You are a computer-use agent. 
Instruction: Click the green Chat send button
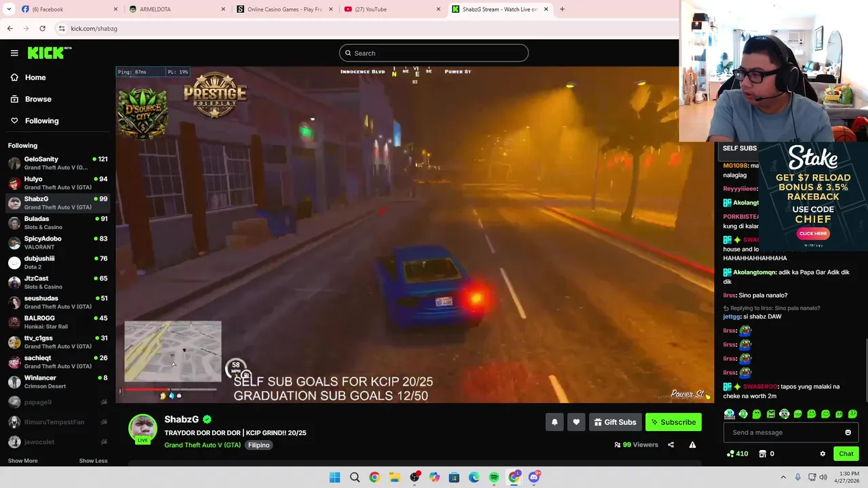tap(846, 454)
